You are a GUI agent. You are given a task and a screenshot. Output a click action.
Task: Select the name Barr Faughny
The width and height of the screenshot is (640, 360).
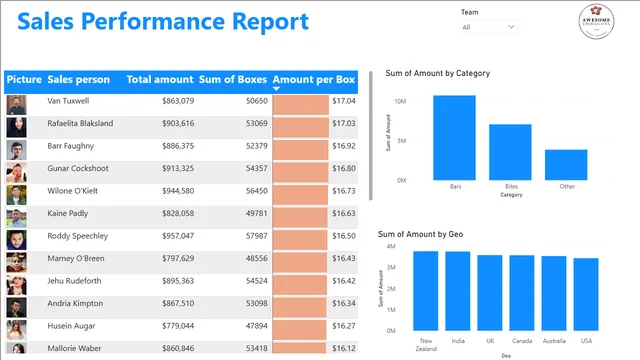71,146
